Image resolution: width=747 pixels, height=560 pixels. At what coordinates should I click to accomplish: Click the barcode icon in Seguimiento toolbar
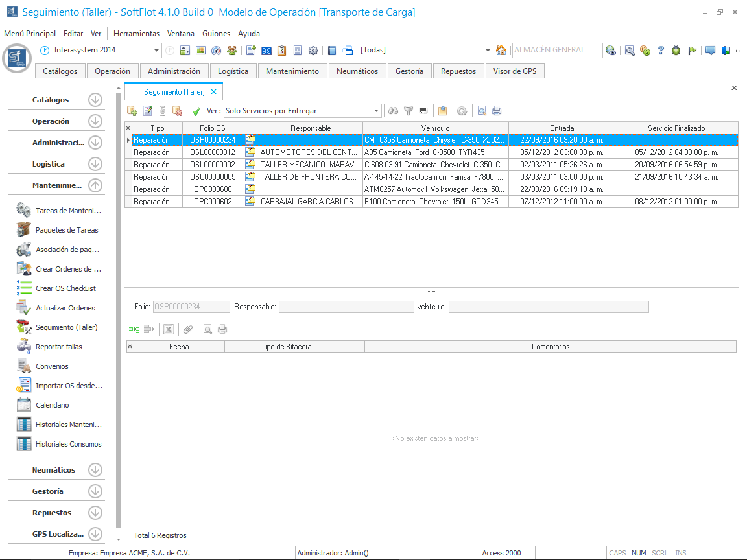pyautogui.click(x=424, y=111)
